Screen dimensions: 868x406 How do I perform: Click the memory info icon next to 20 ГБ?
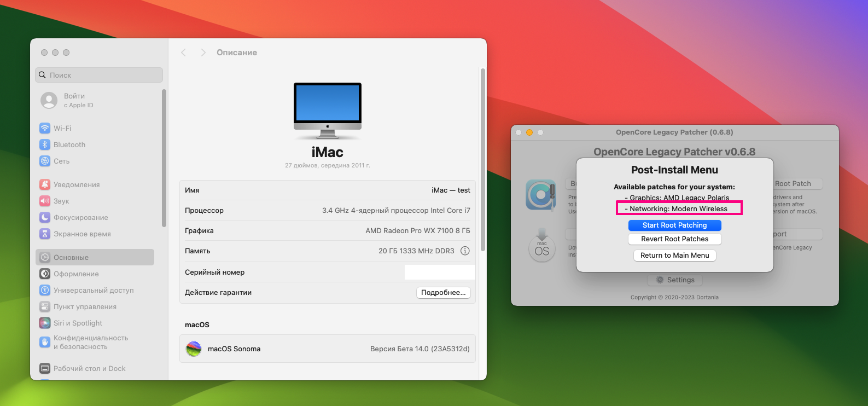pyautogui.click(x=465, y=251)
